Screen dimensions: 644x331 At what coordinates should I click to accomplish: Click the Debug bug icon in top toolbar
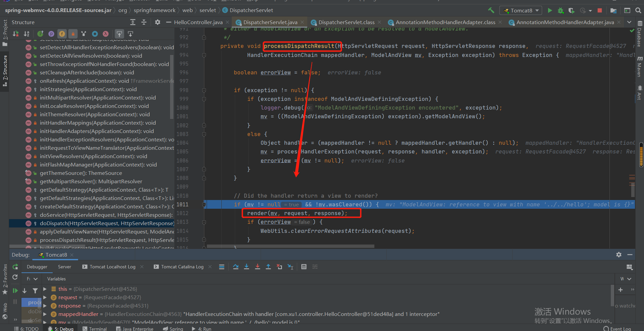(560, 10)
